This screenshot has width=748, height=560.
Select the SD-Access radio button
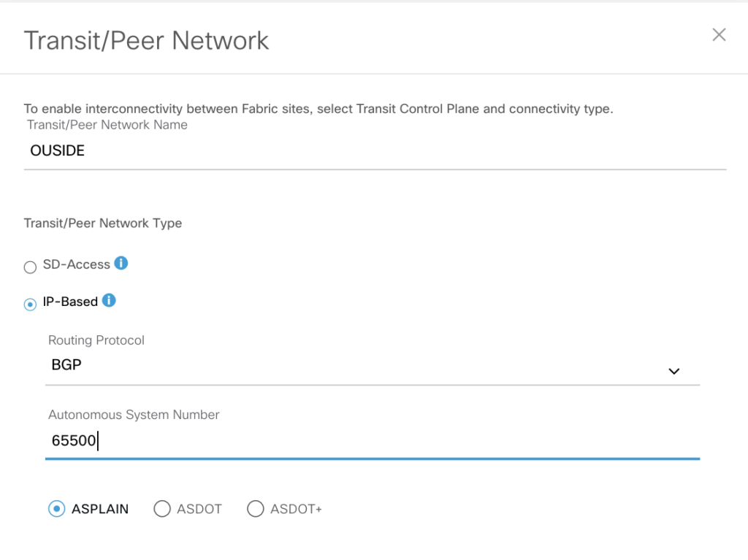[x=30, y=267]
